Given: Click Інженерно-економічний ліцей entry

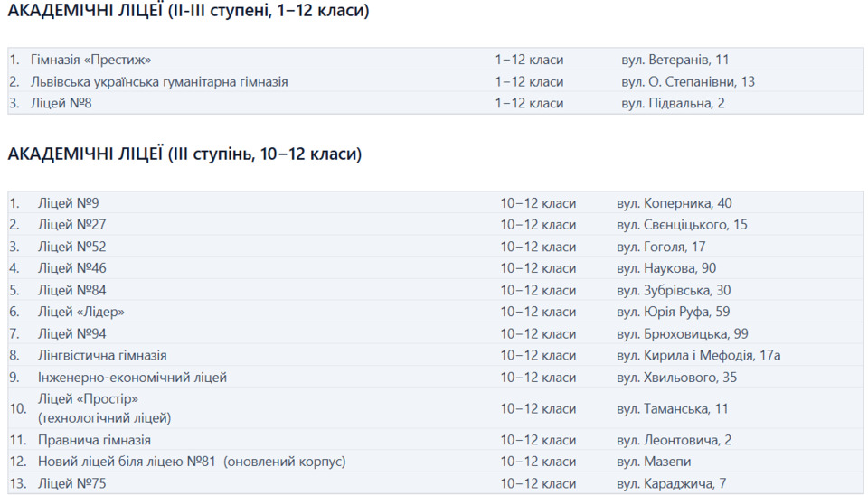Looking at the screenshot, I should click(132, 377).
